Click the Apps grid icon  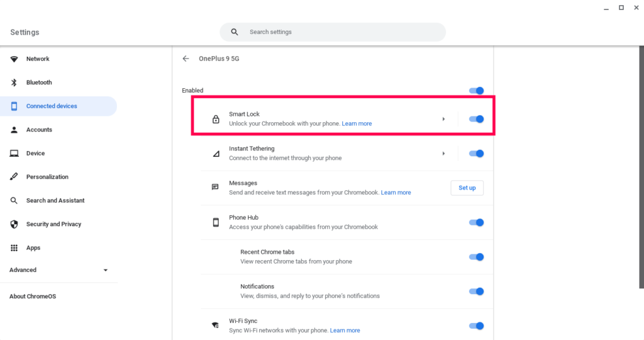[14, 248]
